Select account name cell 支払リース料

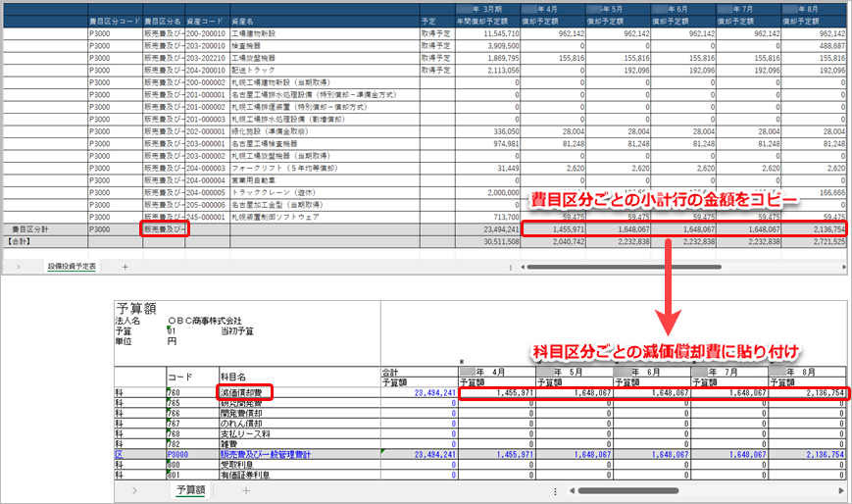pos(300,433)
